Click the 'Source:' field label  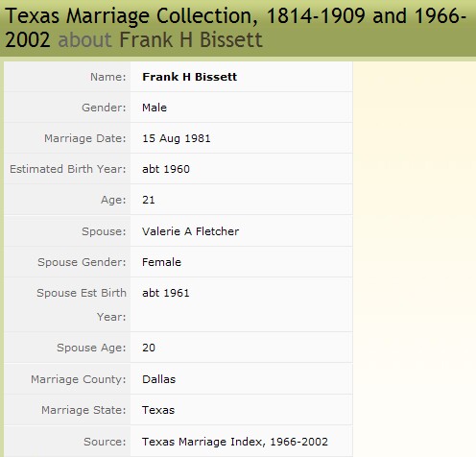tap(105, 442)
